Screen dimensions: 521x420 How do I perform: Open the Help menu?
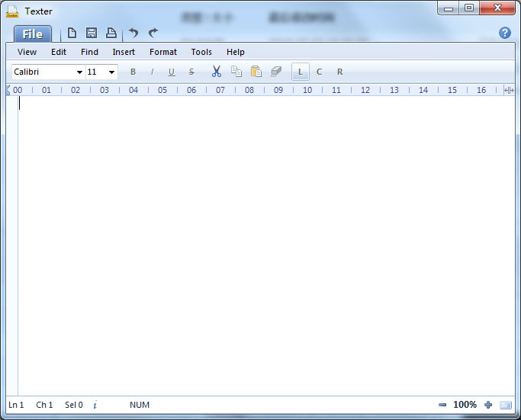(x=236, y=52)
